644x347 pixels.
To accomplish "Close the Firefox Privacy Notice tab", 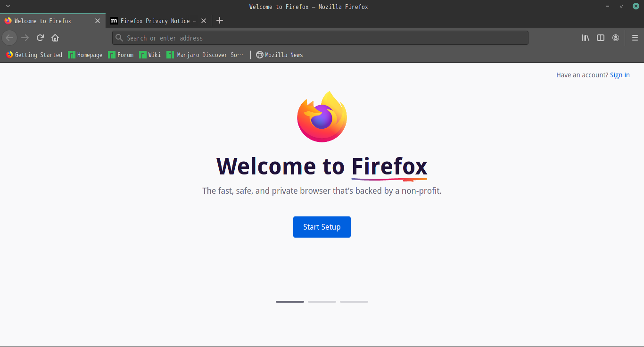I will [x=204, y=21].
